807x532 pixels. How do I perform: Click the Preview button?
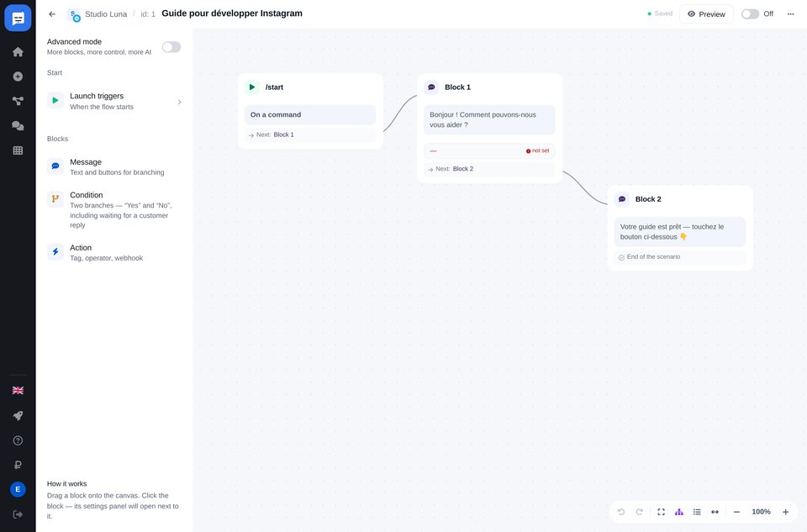[706, 14]
